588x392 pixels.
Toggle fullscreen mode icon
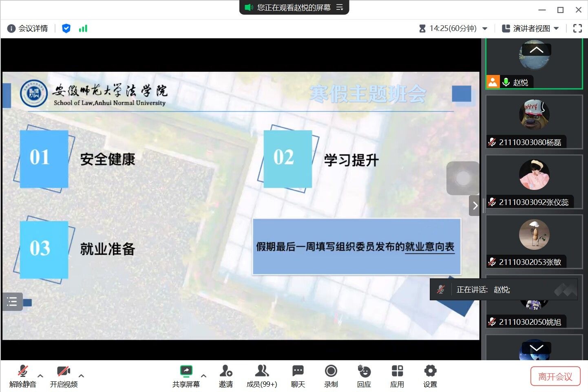click(x=577, y=29)
